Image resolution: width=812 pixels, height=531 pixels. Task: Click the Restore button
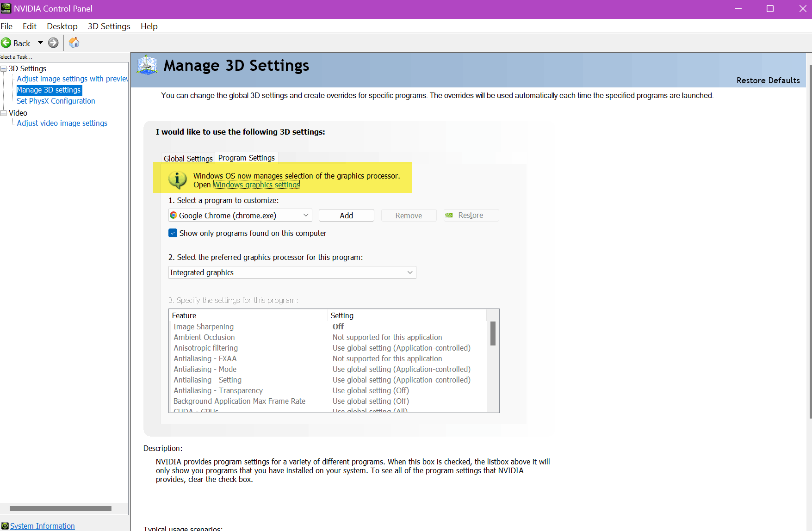[x=471, y=215]
